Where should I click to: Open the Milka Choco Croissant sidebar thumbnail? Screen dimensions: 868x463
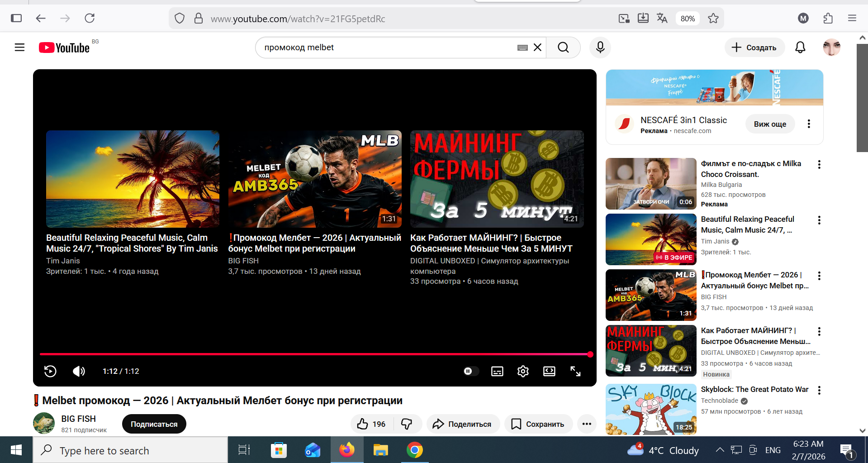click(651, 183)
